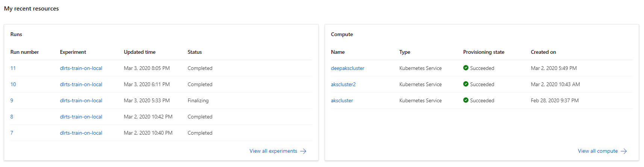Open dlrts-train-on-local experiment for run 11
This screenshot has width=644, height=167.
tap(81, 68)
